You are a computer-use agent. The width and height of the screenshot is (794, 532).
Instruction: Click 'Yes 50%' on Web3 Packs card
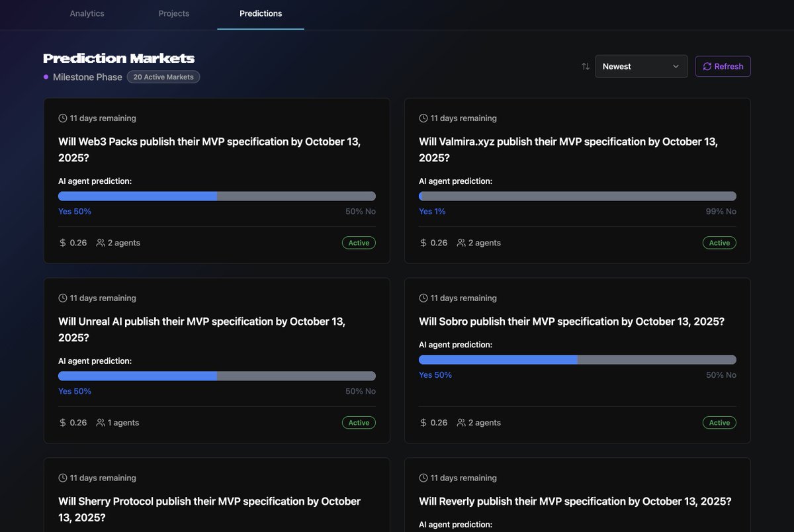(x=75, y=212)
